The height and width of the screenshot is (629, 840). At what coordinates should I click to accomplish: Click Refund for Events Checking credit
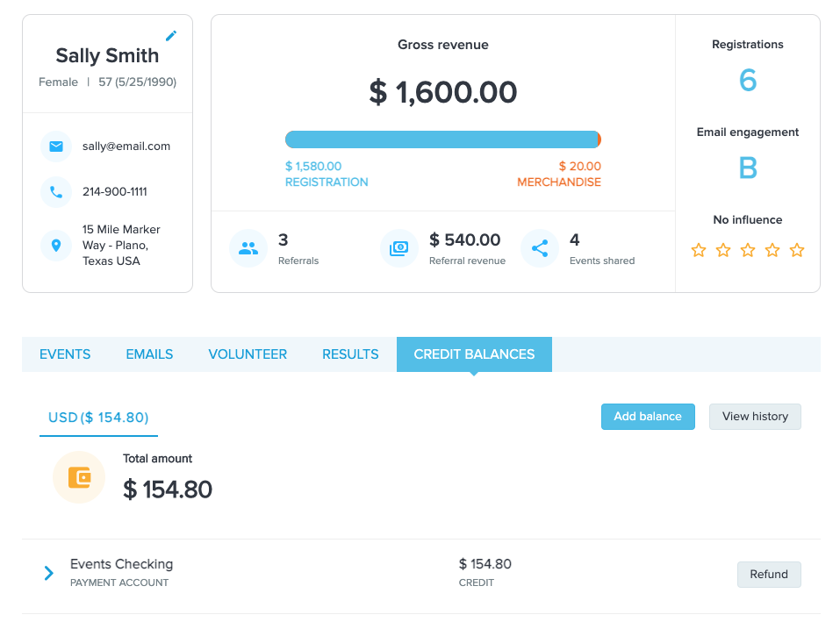[x=769, y=575]
